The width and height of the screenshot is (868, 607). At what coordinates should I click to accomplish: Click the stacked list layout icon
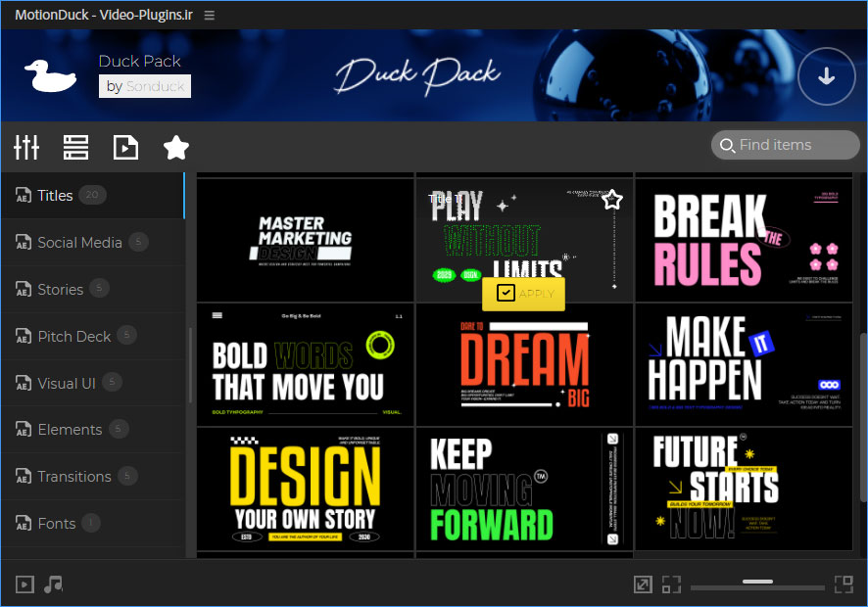point(75,147)
